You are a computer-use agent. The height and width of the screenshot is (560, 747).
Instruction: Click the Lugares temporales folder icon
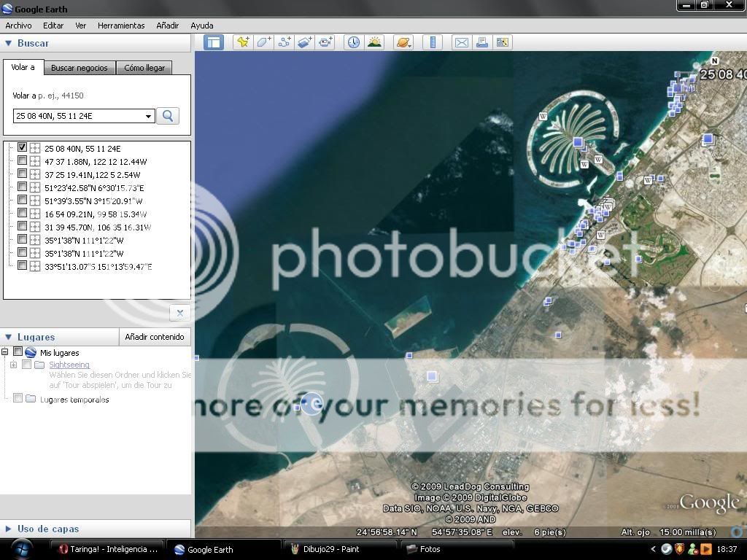[31, 399]
